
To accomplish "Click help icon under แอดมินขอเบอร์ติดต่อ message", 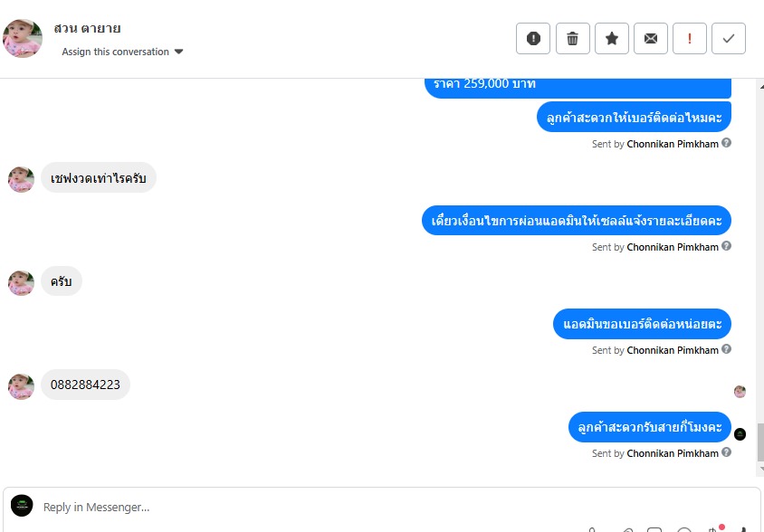I will click(x=726, y=349).
